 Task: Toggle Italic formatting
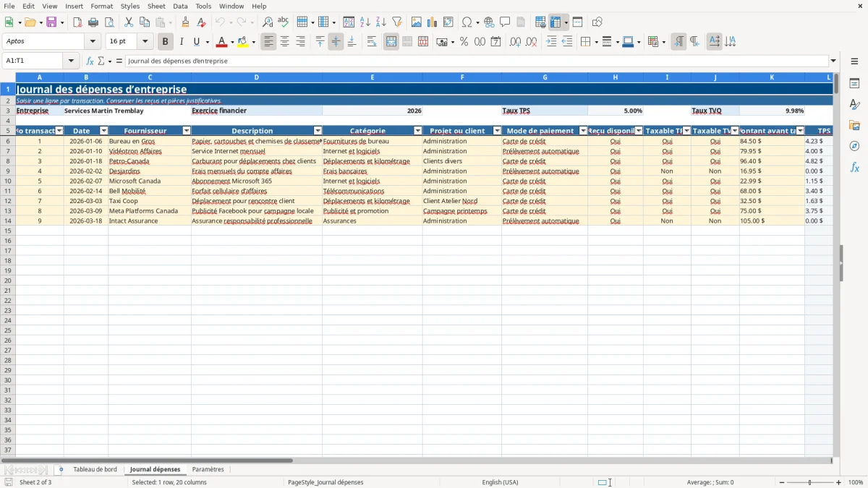pos(182,42)
